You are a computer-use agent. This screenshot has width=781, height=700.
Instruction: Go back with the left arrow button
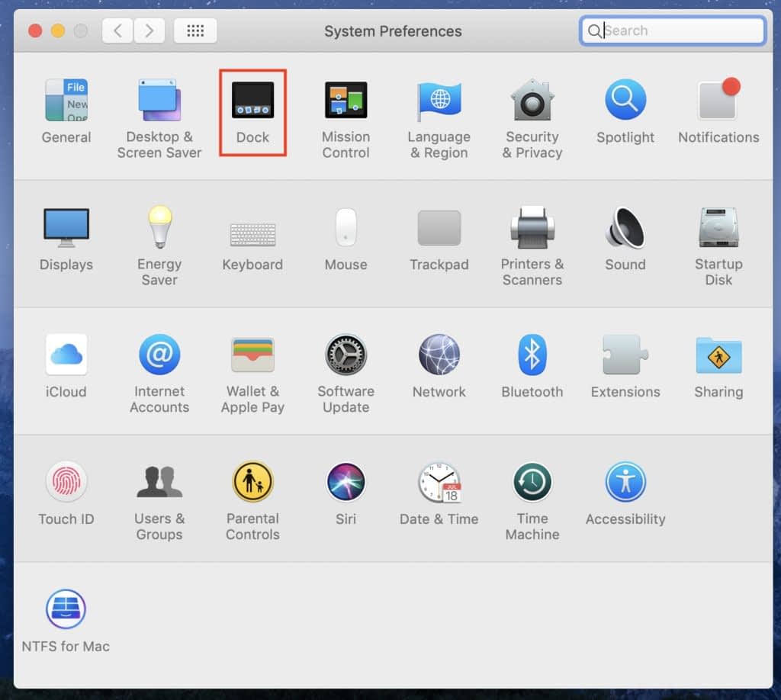(x=117, y=31)
